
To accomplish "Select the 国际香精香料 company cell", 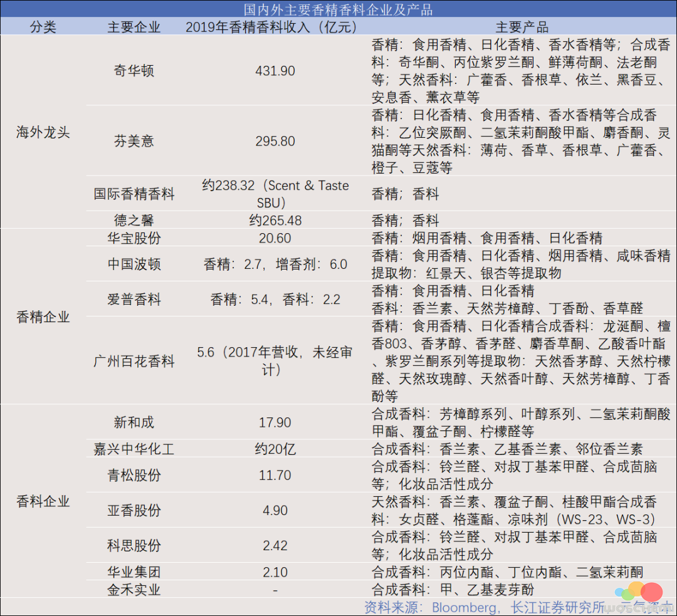I will pos(134,194).
